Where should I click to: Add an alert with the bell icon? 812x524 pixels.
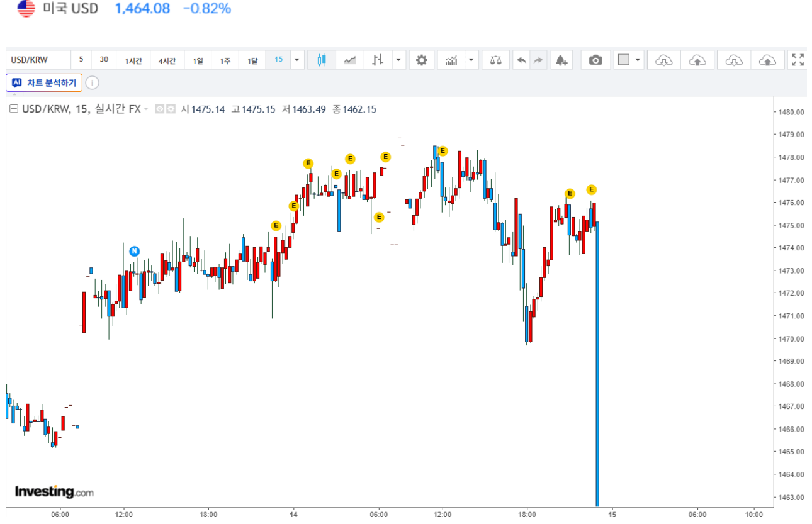pyautogui.click(x=561, y=60)
